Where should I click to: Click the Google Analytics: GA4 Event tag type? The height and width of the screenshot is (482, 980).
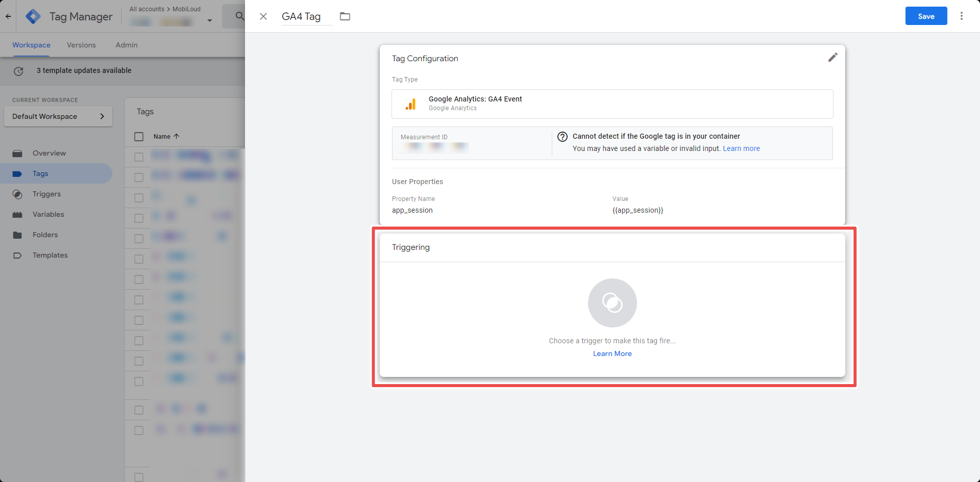[612, 104]
